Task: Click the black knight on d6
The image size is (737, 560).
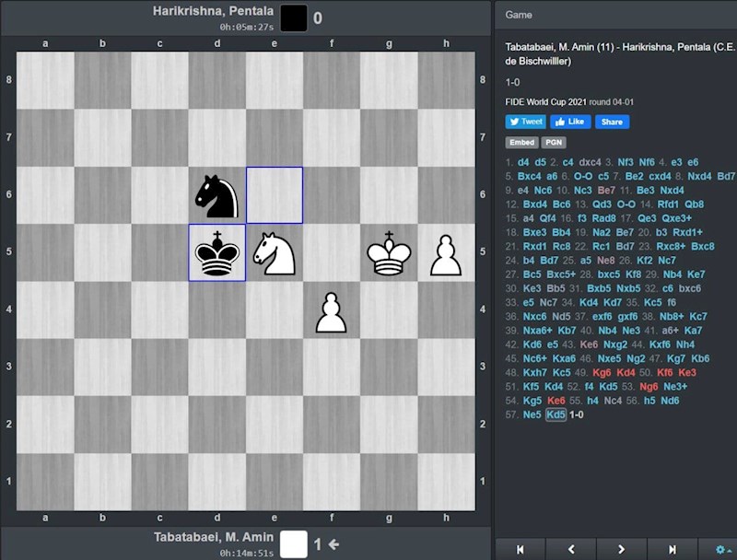Action: [x=216, y=196]
